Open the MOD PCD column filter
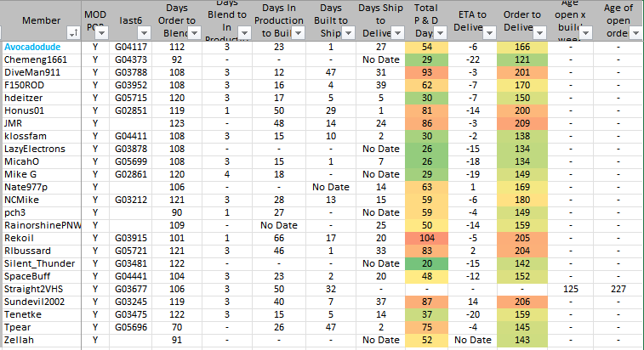 101,32
